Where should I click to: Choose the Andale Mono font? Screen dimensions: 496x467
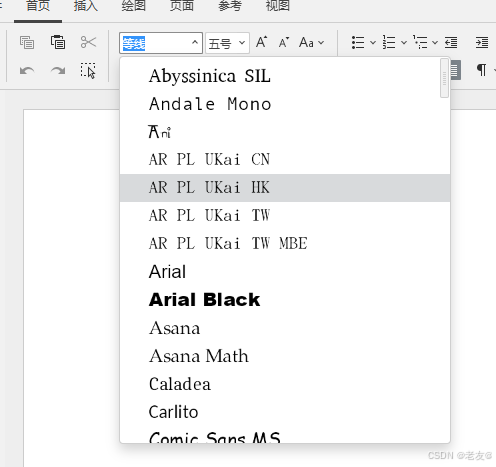(285, 104)
